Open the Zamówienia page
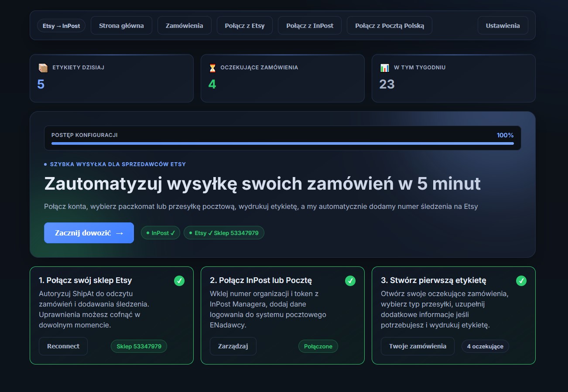 pyautogui.click(x=184, y=25)
